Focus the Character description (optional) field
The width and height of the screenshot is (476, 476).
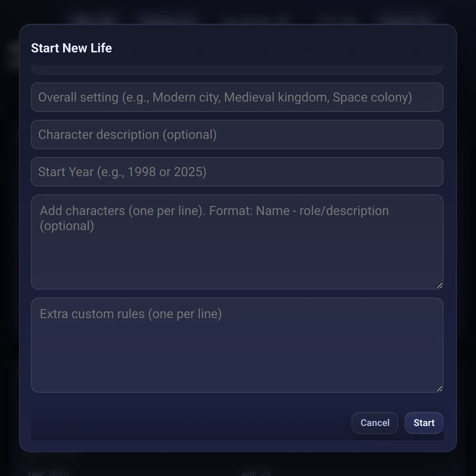click(237, 134)
